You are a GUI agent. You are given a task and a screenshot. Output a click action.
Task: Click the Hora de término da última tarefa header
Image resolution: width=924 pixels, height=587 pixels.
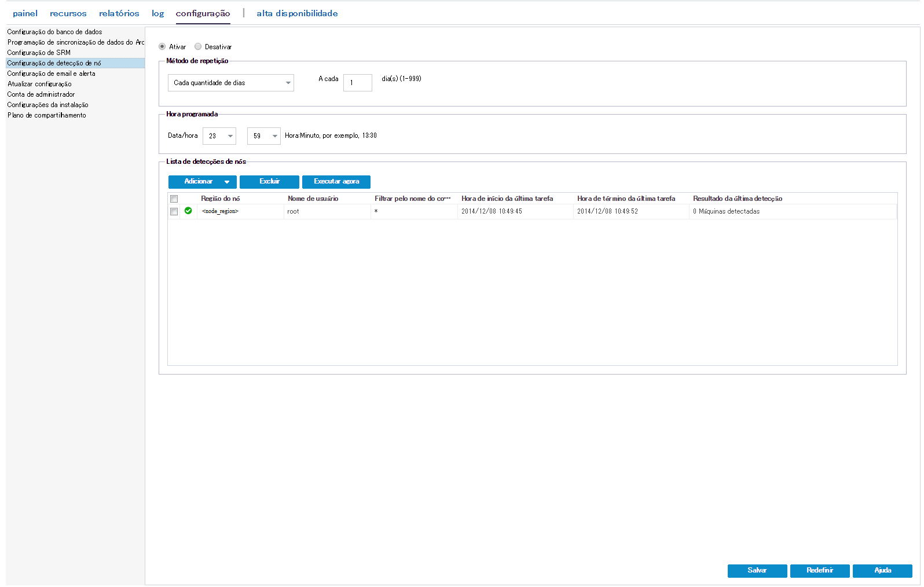pos(631,199)
